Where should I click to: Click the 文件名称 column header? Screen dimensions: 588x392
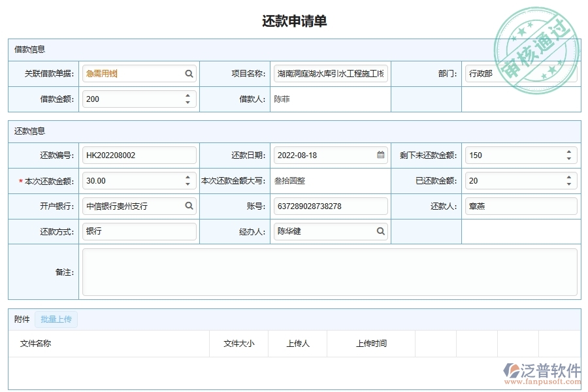tap(37, 342)
